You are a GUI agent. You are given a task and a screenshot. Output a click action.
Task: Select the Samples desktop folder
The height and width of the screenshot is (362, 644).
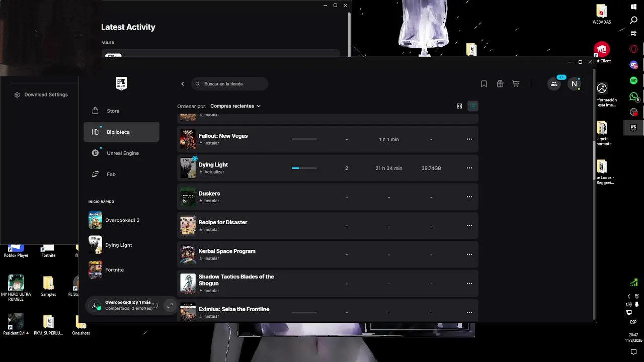[48, 286]
